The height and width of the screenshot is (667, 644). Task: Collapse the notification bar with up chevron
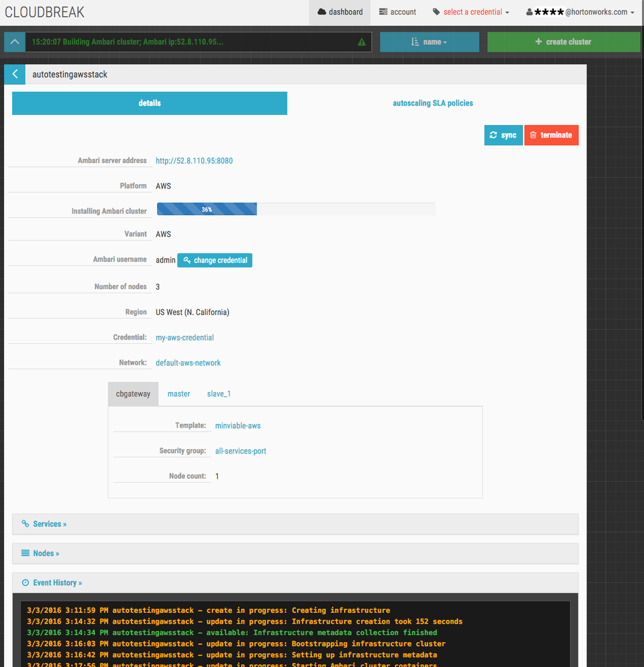(15, 41)
